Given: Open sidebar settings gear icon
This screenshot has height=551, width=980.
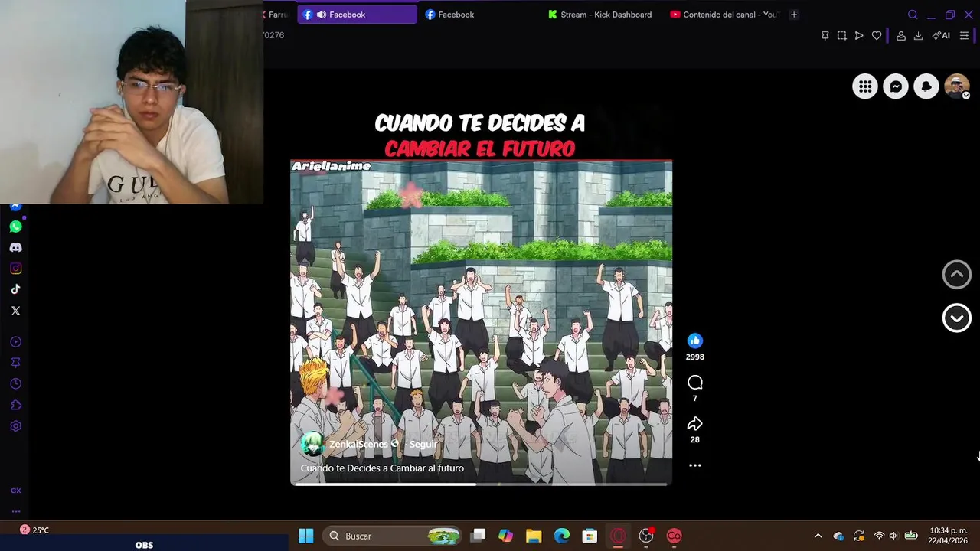Looking at the screenshot, I should [15, 426].
